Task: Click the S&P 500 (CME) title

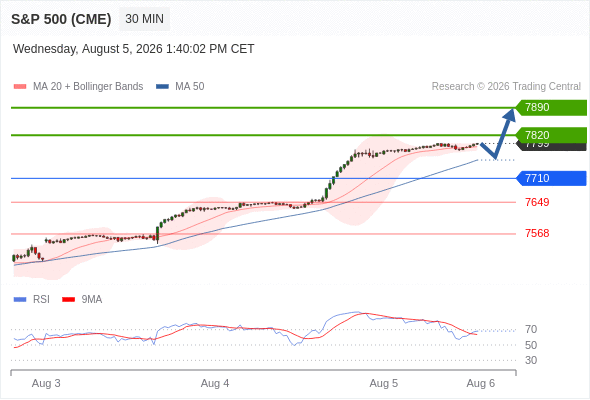Action: pyautogui.click(x=61, y=19)
